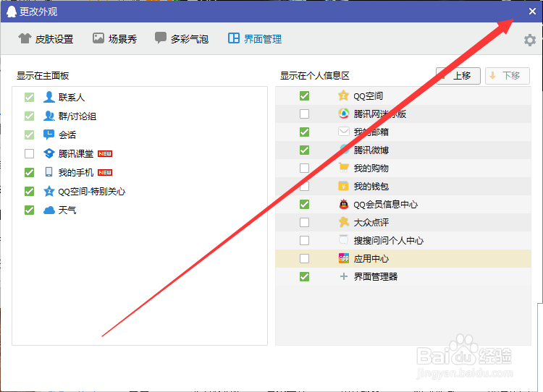This screenshot has width=543, height=392.
Task: Select the 群/讨论组 row label
Action: coord(77,116)
